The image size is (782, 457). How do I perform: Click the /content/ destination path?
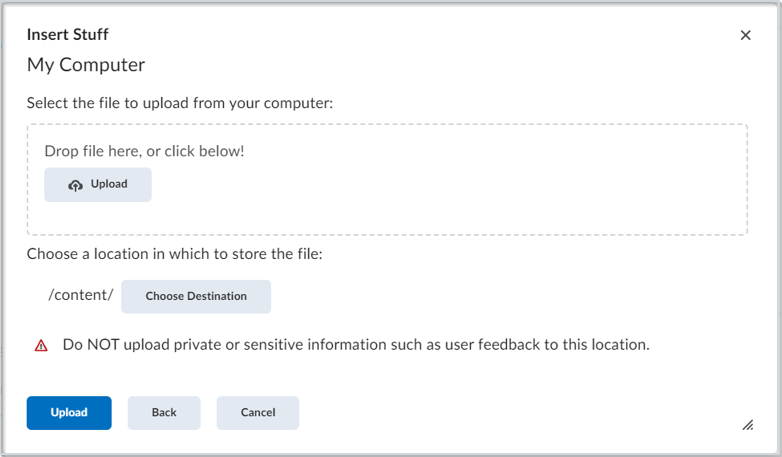[x=82, y=296]
